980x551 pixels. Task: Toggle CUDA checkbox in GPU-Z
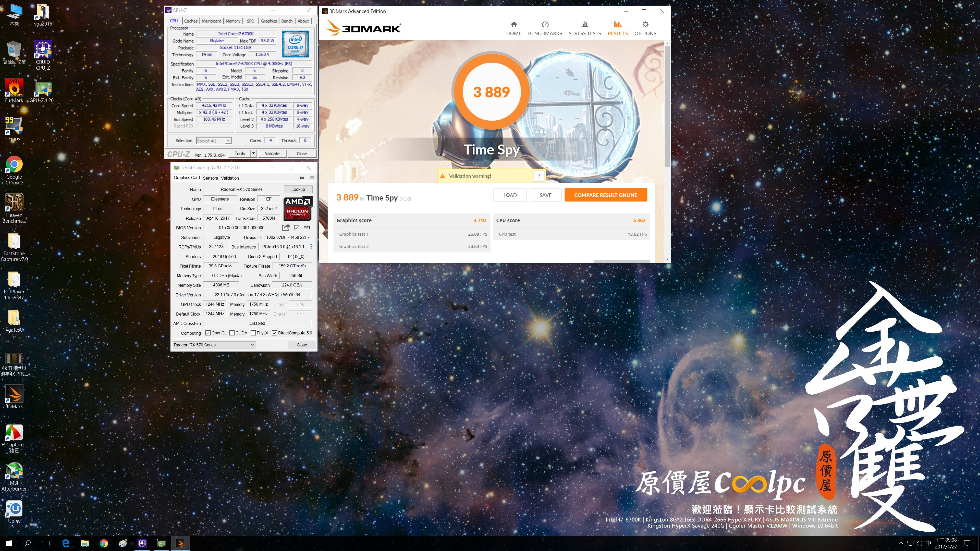(x=232, y=333)
